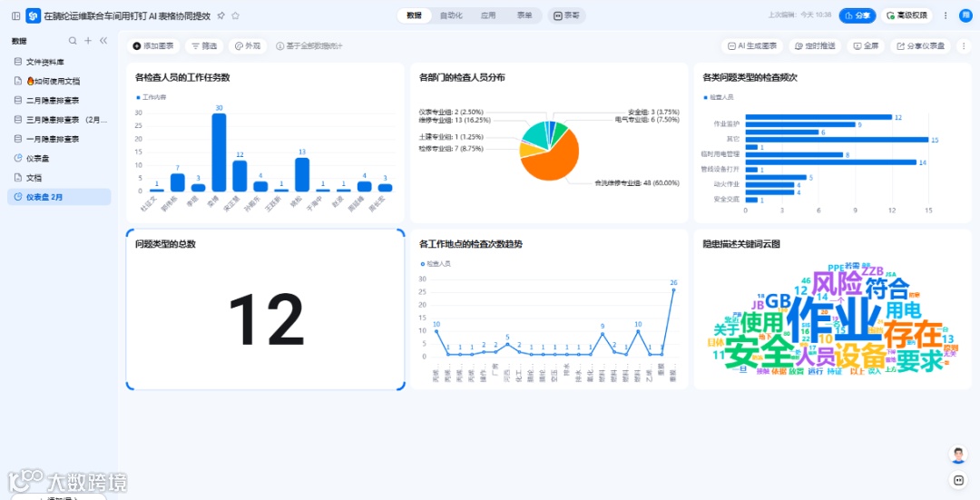Switch to the 应用 tab
Screen dimensions: 980x500
(x=488, y=15)
